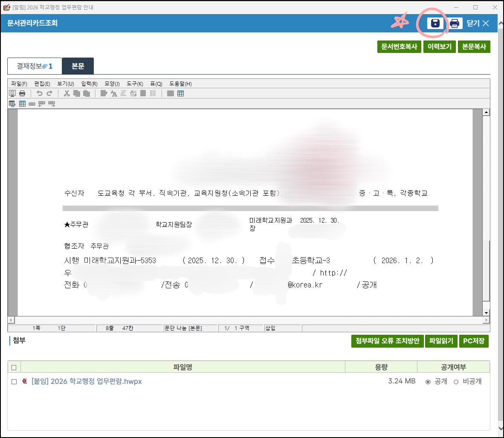Screen dimensions: 504x438
Task: Click the paste icon in the toolbar
Action: pyautogui.click(x=87, y=93)
